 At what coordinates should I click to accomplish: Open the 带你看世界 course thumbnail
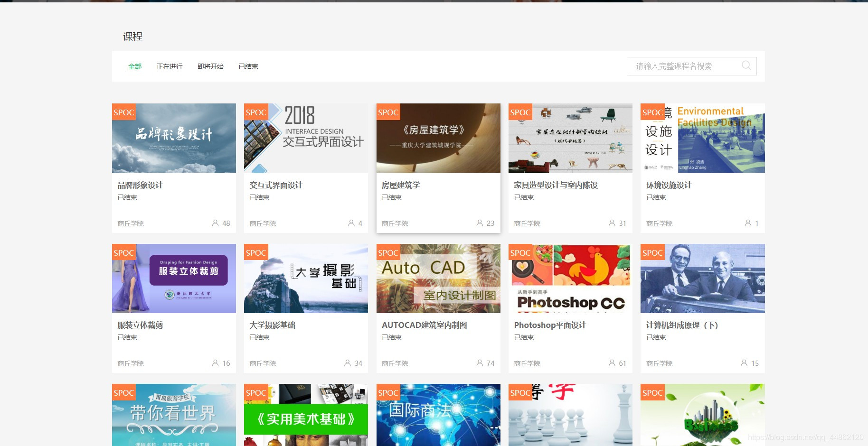coord(174,415)
